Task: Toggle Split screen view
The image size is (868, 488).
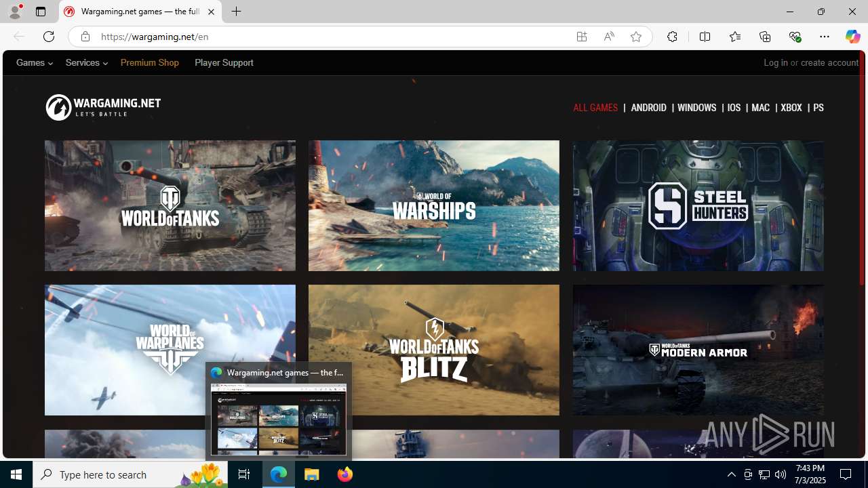Action: tap(705, 37)
